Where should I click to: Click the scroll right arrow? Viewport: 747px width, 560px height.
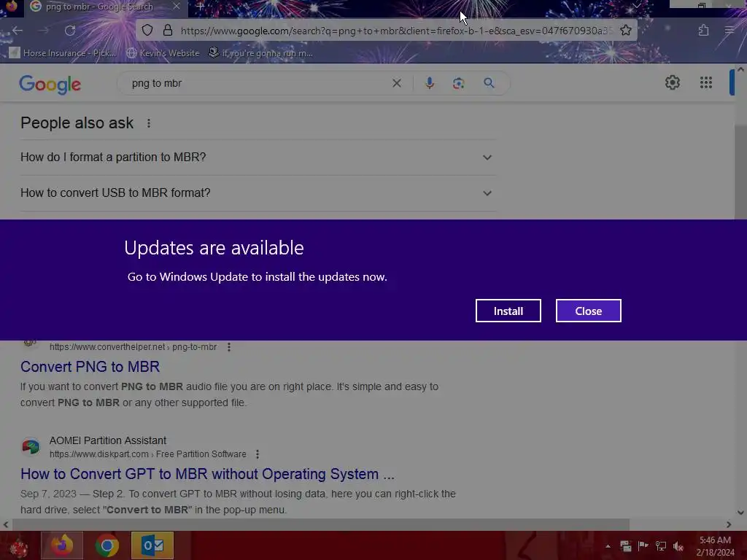729,524
